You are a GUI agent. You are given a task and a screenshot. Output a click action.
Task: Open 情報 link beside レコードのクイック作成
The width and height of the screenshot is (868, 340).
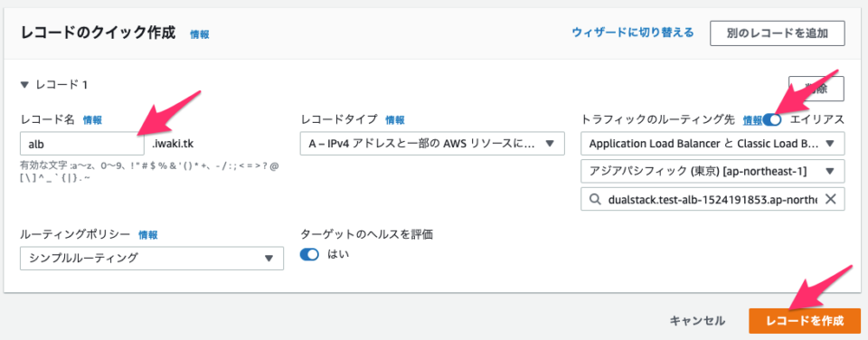coord(200,34)
